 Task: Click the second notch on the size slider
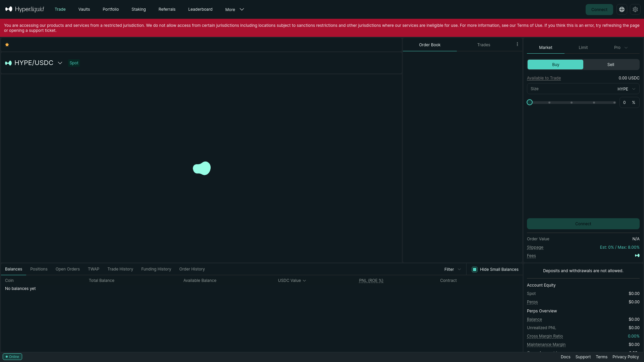(x=572, y=103)
